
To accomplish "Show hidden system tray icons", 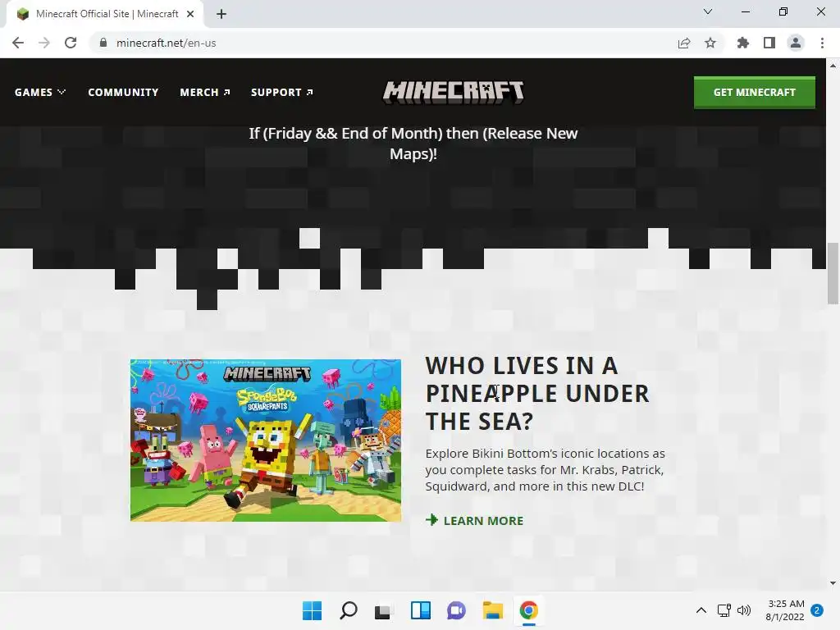I will point(701,610).
